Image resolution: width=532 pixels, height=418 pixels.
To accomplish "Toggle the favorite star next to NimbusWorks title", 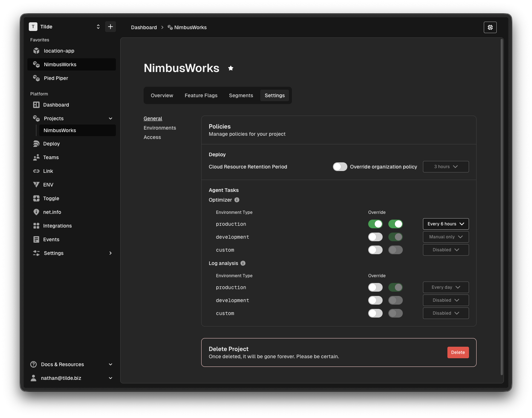I will (231, 68).
